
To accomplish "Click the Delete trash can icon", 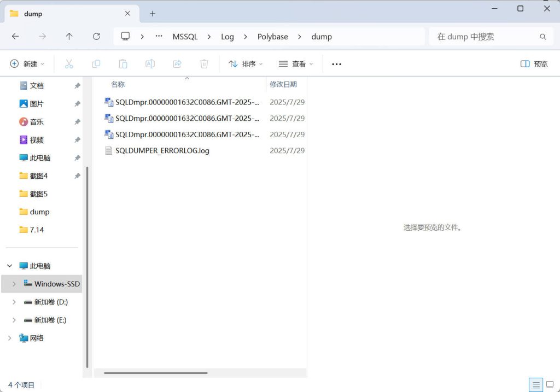I will pyautogui.click(x=204, y=64).
